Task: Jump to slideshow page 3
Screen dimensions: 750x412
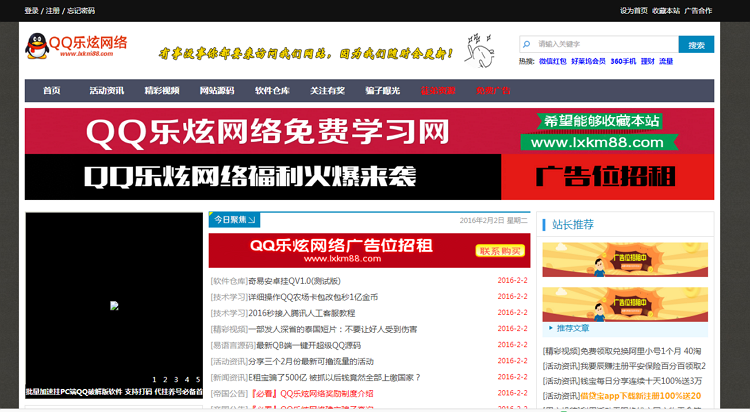Action: pos(176,379)
